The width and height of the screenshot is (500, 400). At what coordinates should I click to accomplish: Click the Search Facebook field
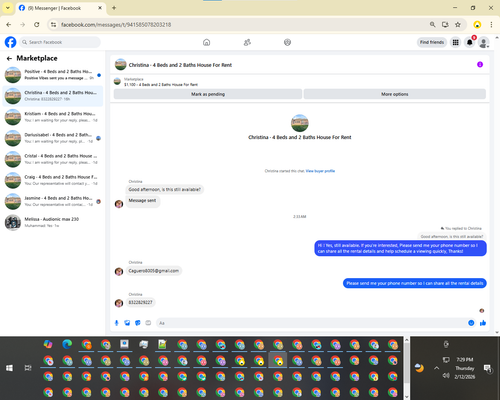(60, 42)
